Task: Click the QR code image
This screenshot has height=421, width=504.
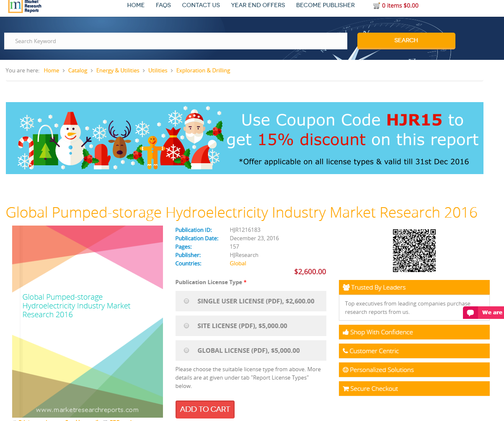Action: point(414,251)
